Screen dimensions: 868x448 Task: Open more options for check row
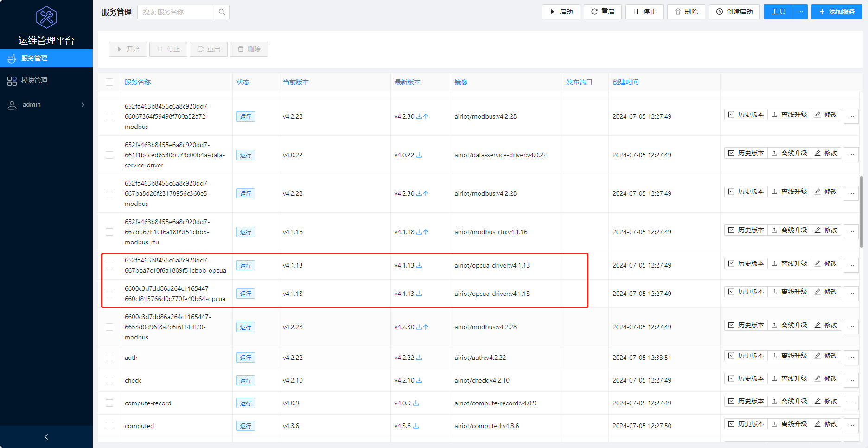[x=851, y=380]
